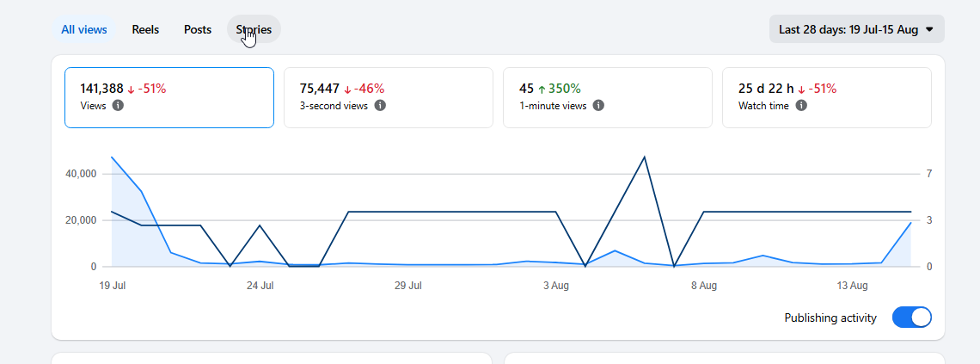The image size is (980, 364).
Task: Click the 3 Aug label on the chart axis
Action: [x=555, y=286]
